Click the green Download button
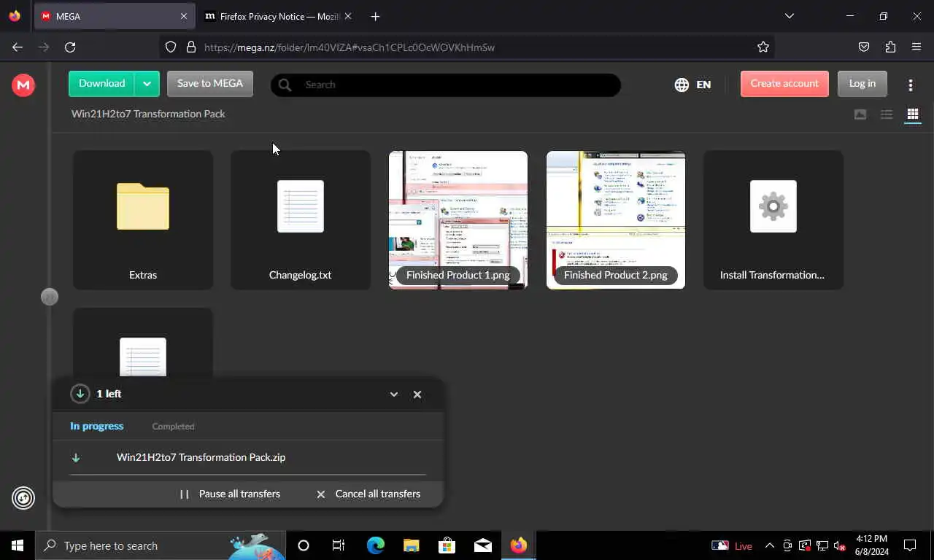Screen dimensions: 934x560 pyautogui.click(x=101, y=83)
